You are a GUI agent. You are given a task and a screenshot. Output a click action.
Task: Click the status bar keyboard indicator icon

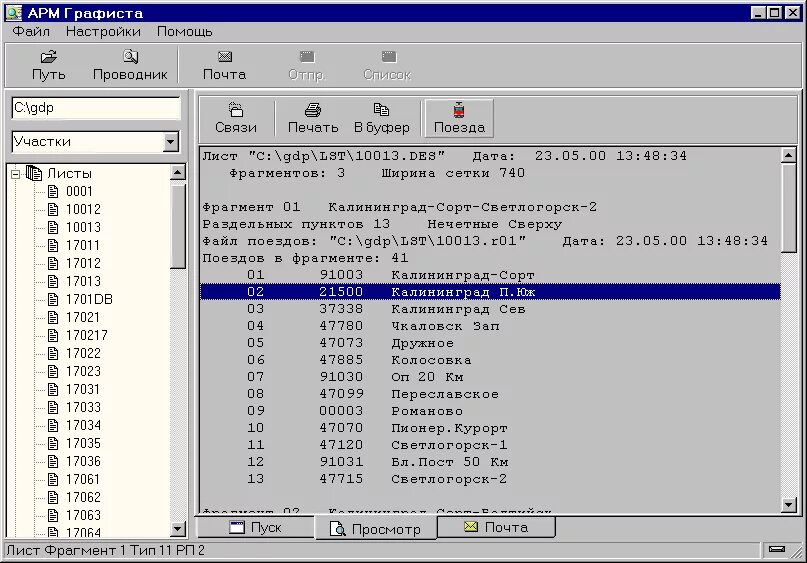click(777, 550)
